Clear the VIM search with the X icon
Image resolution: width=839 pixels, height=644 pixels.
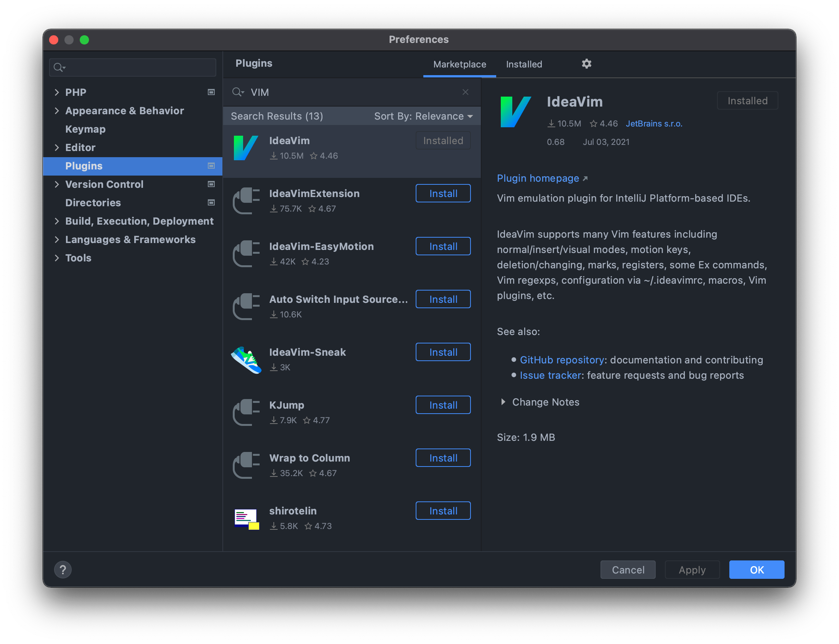coord(465,92)
